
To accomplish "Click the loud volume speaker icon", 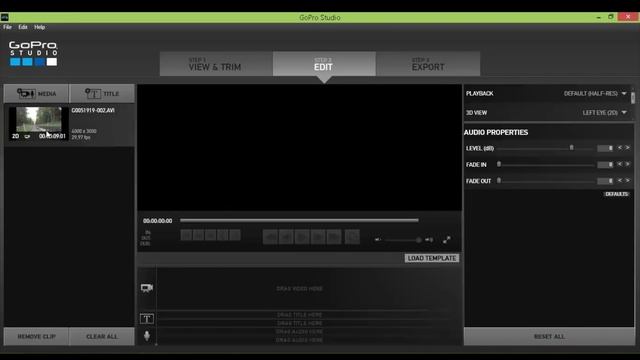I will [x=429, y=240].
